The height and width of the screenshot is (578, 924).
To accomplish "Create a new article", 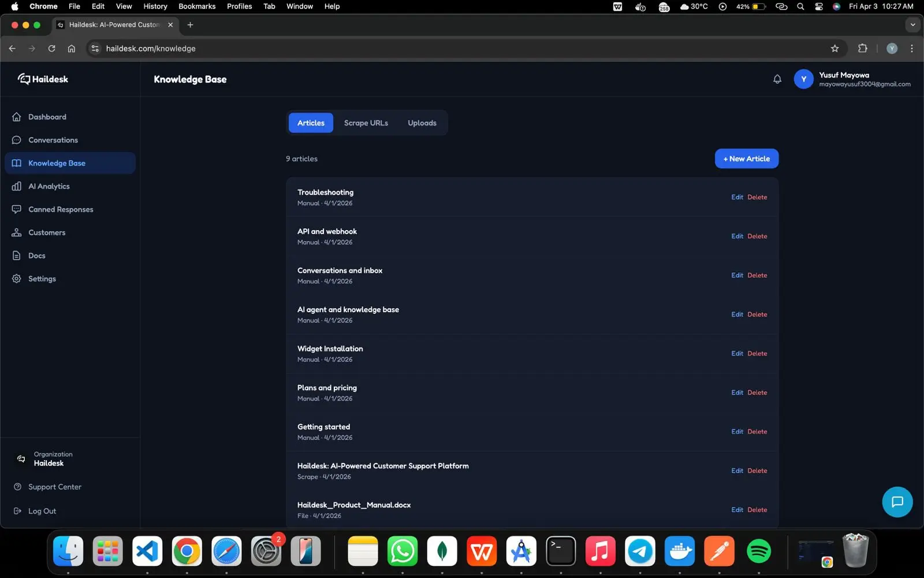I will pyautogui.click(x=746, y=158).
